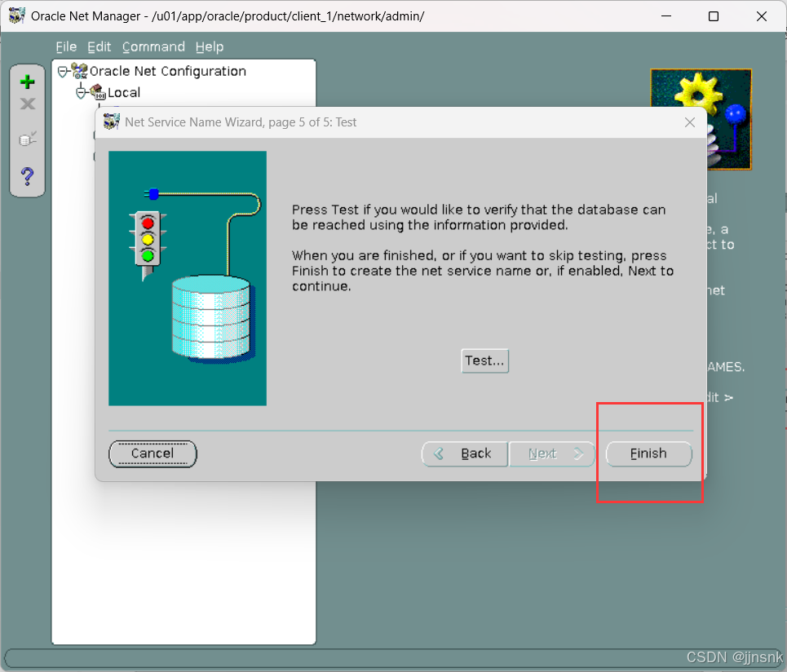Click the gray X Delete icon

[x=28, y=104]
